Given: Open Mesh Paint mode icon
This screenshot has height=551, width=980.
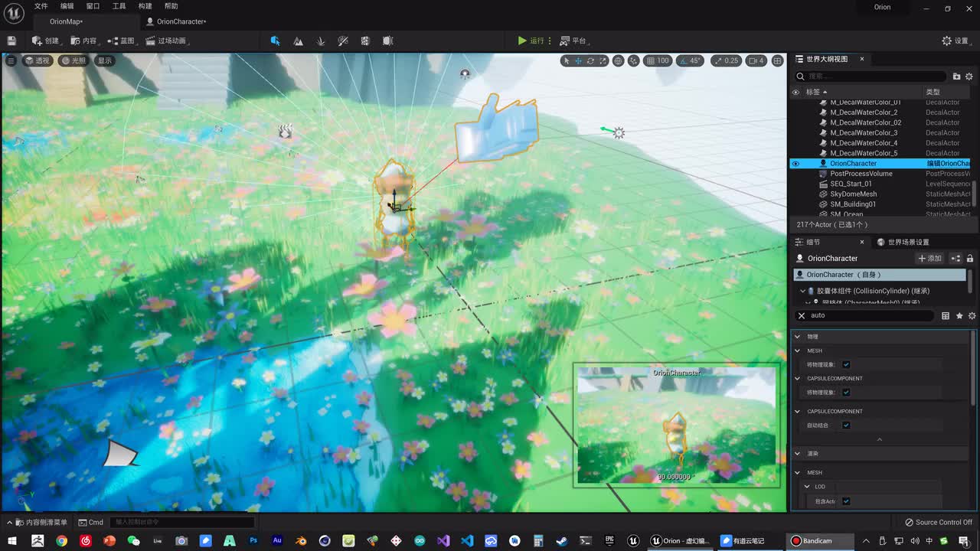Looking at the screenshot, I should [343, 41].
